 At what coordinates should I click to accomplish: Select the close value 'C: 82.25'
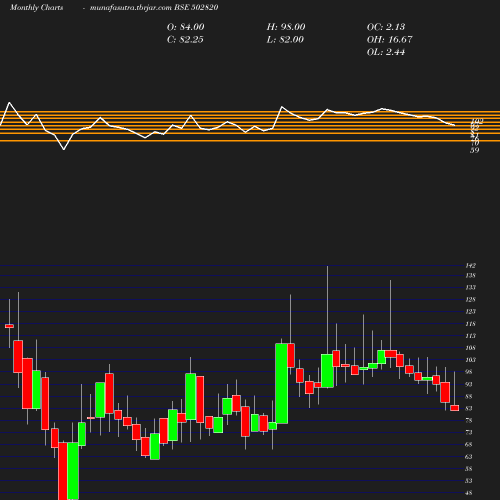click(185, 39)
